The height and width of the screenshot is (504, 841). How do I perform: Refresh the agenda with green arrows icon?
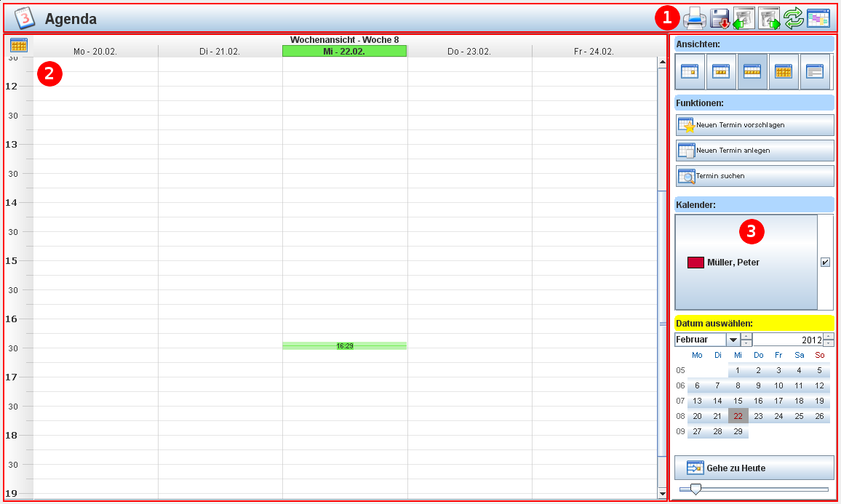coord(794,18)
